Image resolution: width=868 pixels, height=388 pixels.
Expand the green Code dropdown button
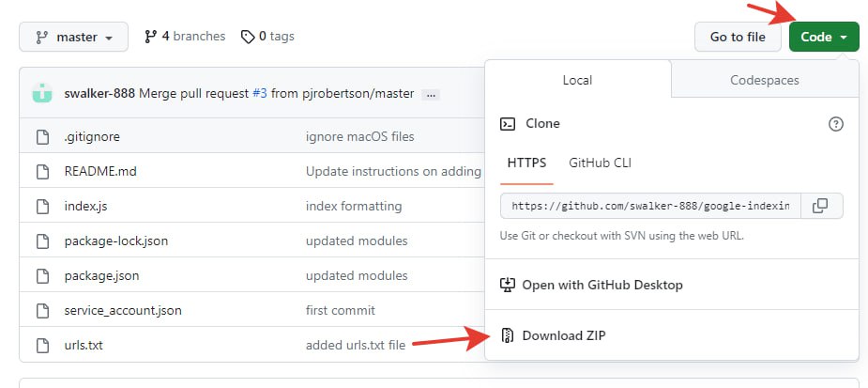pos(824,38)
